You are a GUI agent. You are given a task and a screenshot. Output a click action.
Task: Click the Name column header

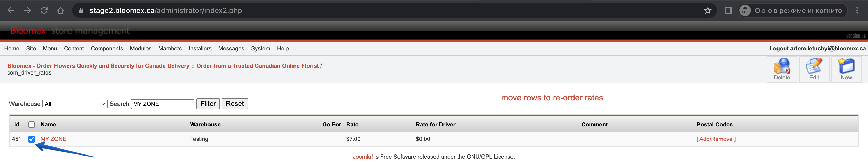[48, 125]
